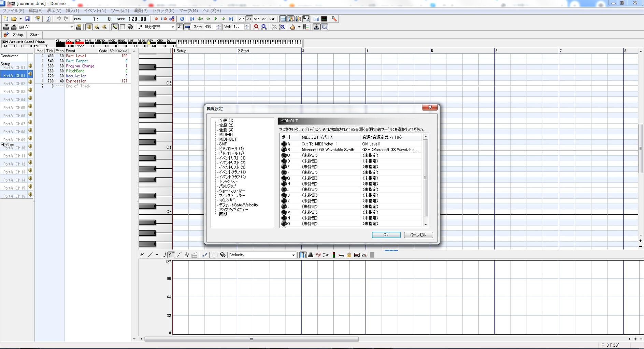Click the save floppy disk icon
This screenshot has width=644, height=349.
pyautogui.click(x=27, y=19)
